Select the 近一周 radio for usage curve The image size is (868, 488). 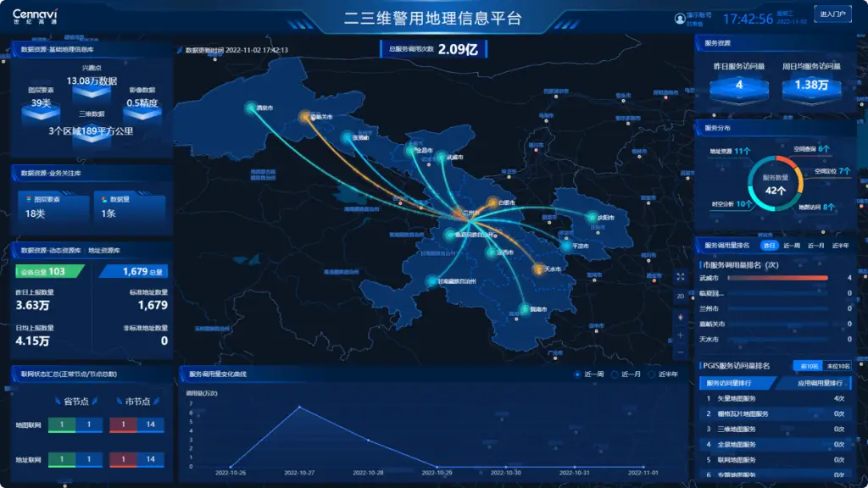click(578, 374)
